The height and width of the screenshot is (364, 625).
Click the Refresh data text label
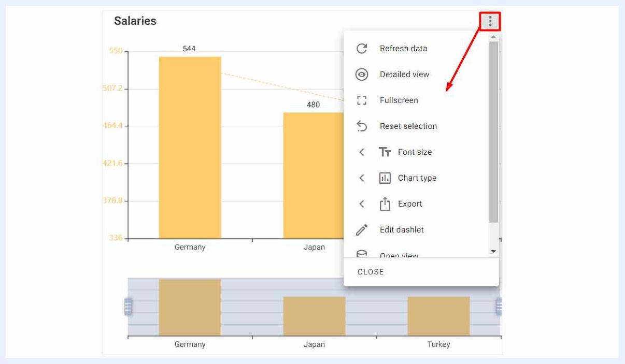pos(404,49)
